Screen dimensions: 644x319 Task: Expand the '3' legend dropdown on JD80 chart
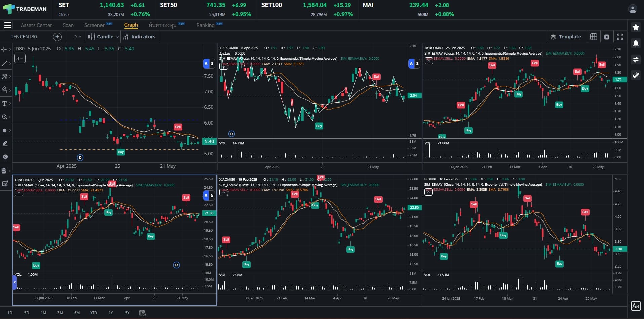point(20,58)
